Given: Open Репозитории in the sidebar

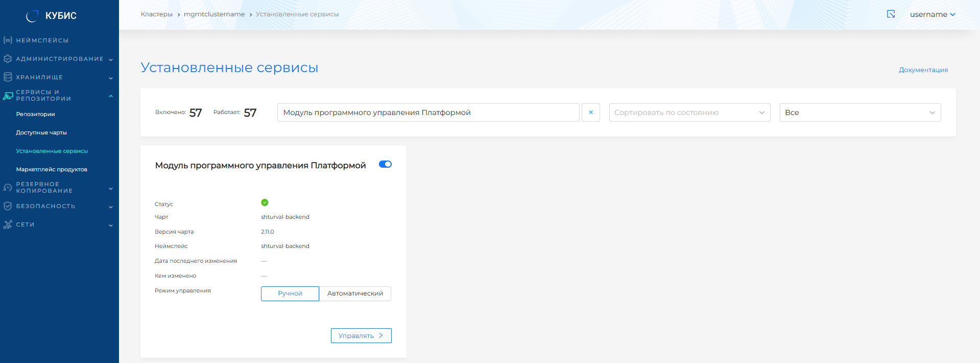Looking at the screenshot, I should [35, 114].
